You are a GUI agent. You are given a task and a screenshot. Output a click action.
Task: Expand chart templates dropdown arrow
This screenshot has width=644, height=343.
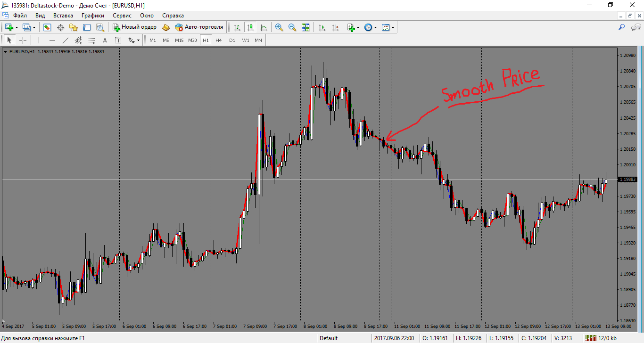click(x=393, y=27)
